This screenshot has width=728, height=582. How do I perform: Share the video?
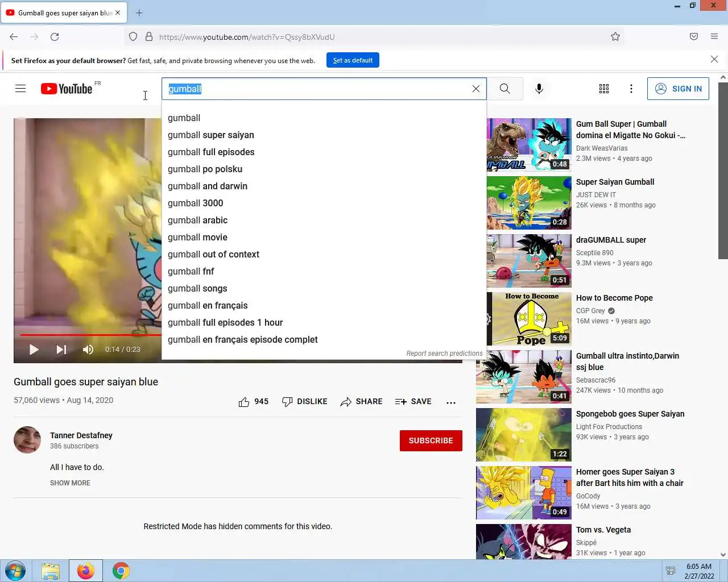pos(361,402)
